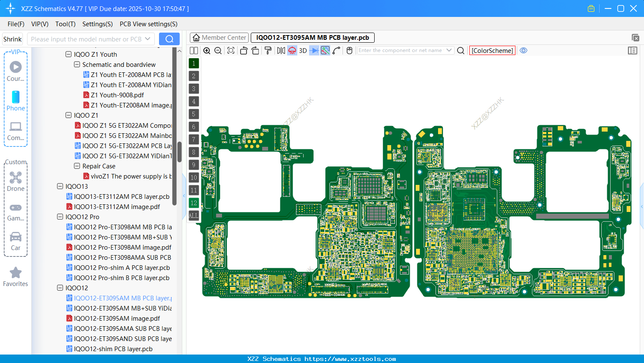Toggle the net selection mode icon
The image size is (644, 363).
pyautogui.click(x=325, y=50)
